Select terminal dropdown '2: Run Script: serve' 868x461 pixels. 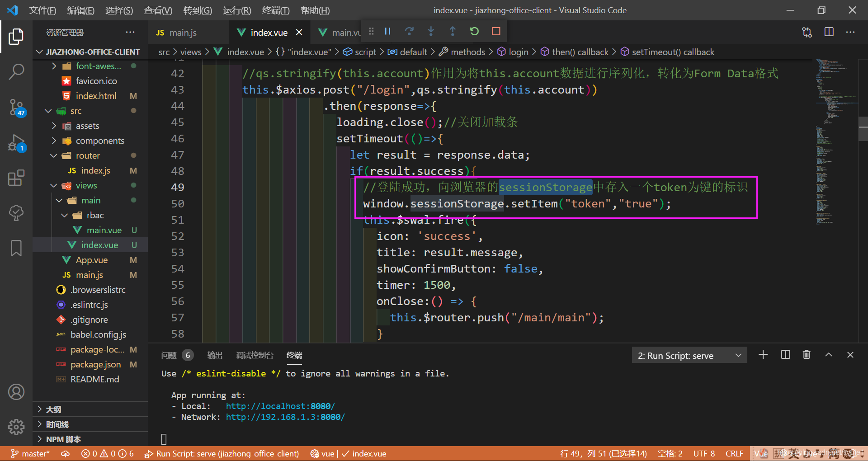pyautogui.click(x=689, y=355)
